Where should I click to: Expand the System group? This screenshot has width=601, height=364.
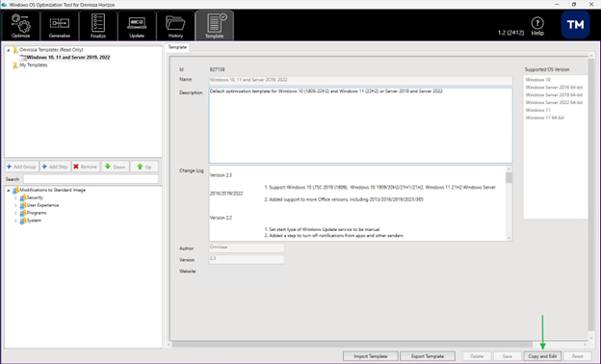coord(15,221)
